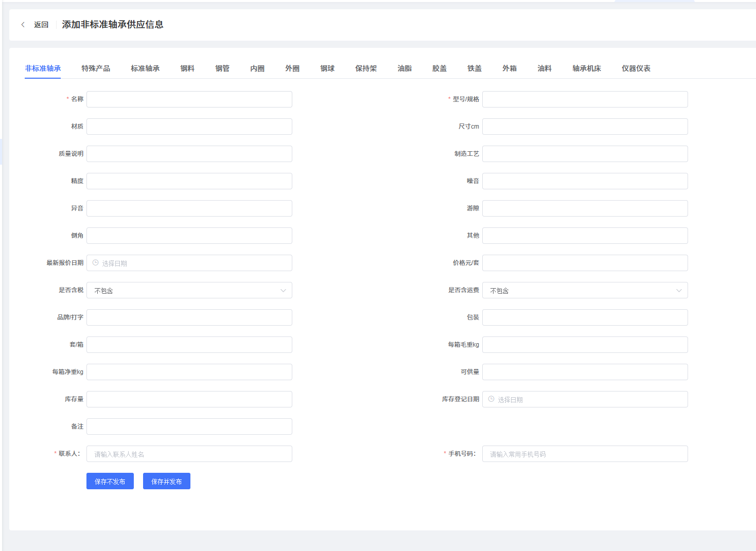The height and width of the screenshot is (551, 756).
Task: Open the 标准轴承 tab
Action: pos(145,68)
